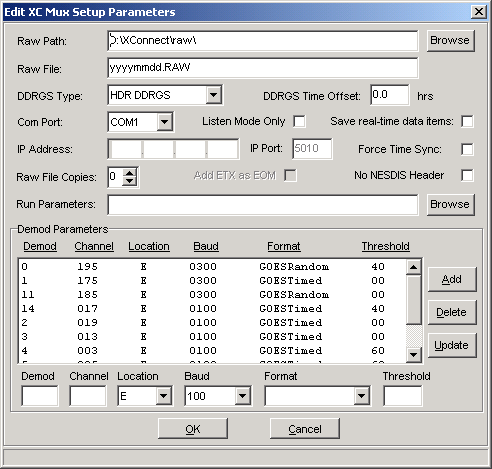Select demod 4 row with channel 003

212,351
